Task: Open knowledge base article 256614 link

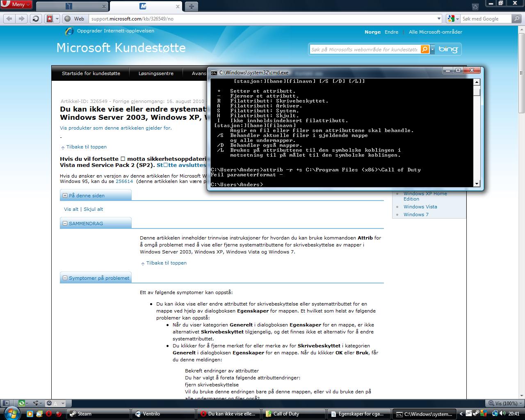Action: click(x=124, y=181)
